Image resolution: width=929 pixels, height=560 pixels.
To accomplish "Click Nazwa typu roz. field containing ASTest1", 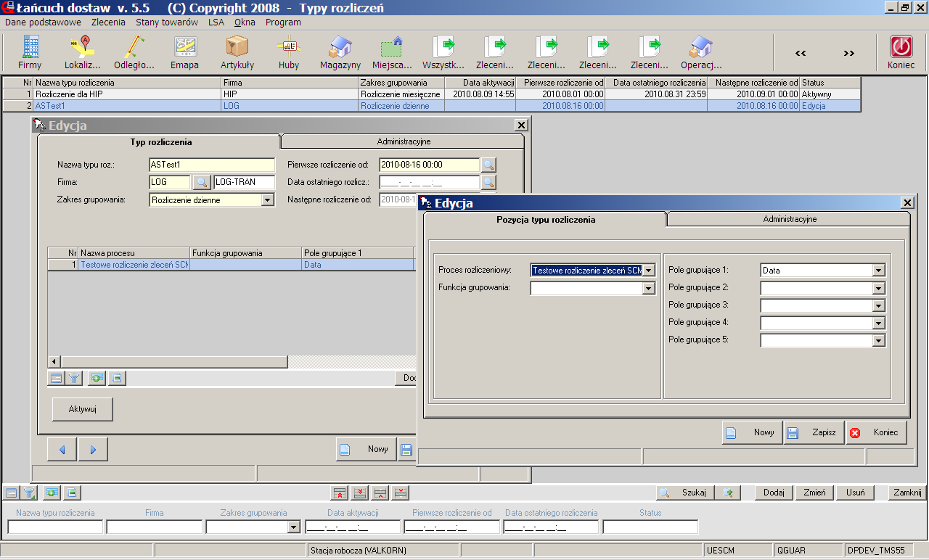I will [212, 165].
